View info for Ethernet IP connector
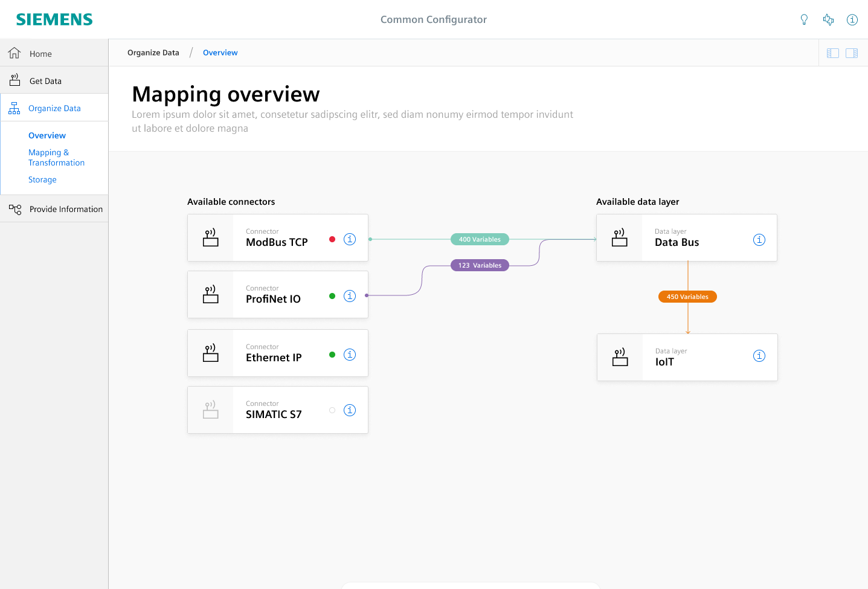 point(350,355)
